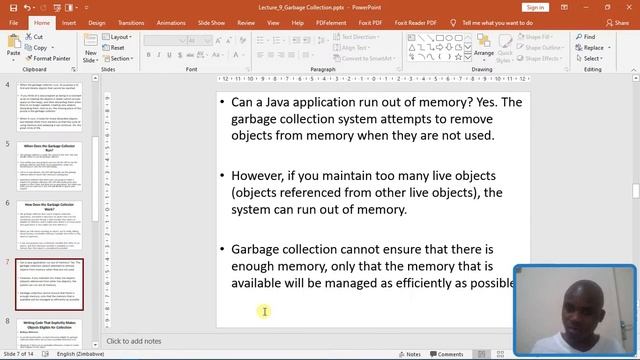Screen dimensions: 640x360
Task: Click English (Zimbabwe) language indicator
Action: coord(80,354)
